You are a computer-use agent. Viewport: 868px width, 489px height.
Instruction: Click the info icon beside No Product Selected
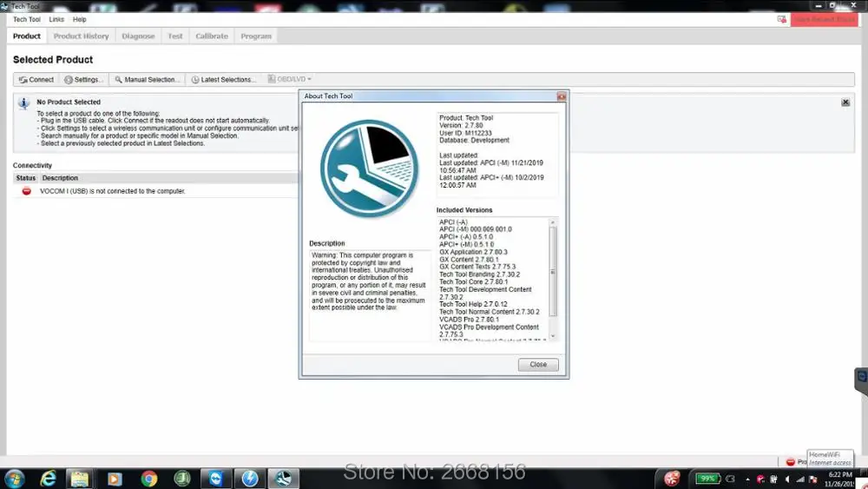[23, 103]
